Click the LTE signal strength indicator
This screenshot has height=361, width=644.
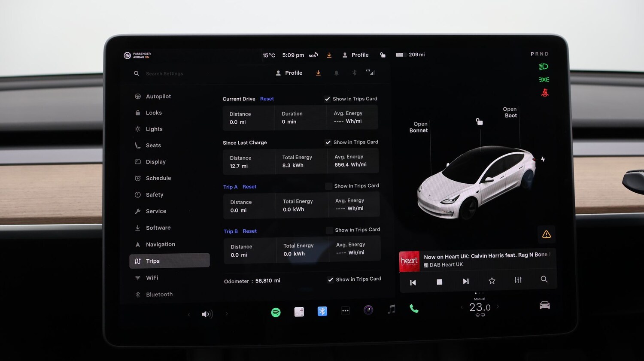pyautogui.click(x=371, y=73)
